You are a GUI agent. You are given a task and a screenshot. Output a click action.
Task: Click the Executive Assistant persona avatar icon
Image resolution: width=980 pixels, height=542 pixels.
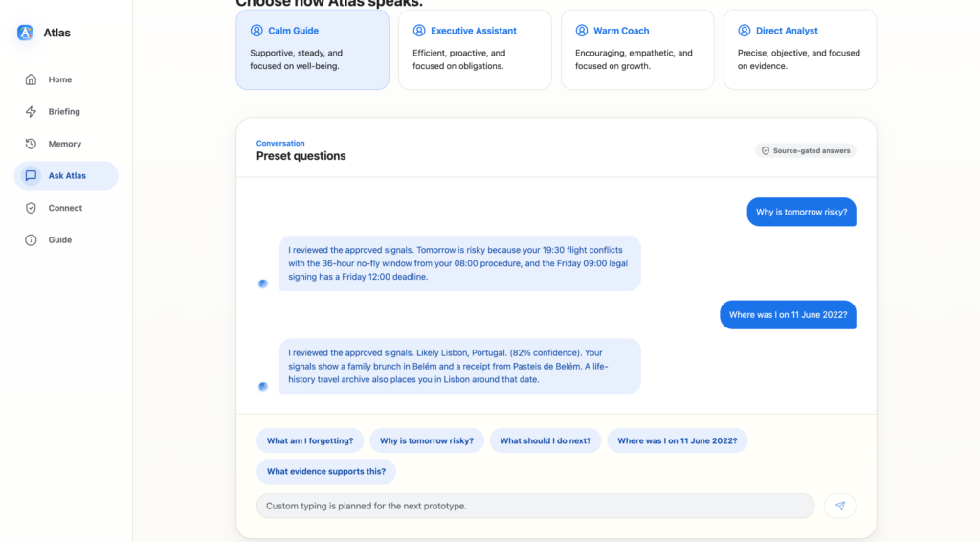(x=419, y=30)
